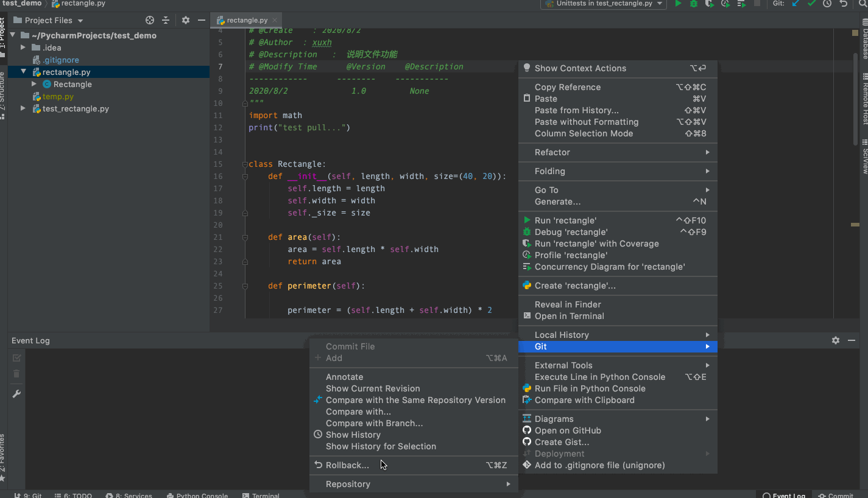868x498 pixels.
Task: Click the Concurrency Diagram run icon in the toolbar
Action: [x=741, y=4]
